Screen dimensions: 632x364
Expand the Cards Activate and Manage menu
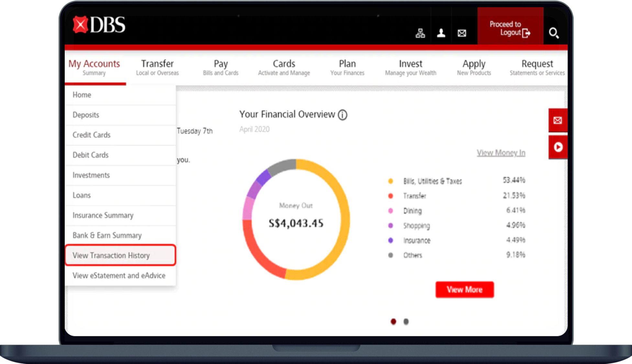coord(284,67)
